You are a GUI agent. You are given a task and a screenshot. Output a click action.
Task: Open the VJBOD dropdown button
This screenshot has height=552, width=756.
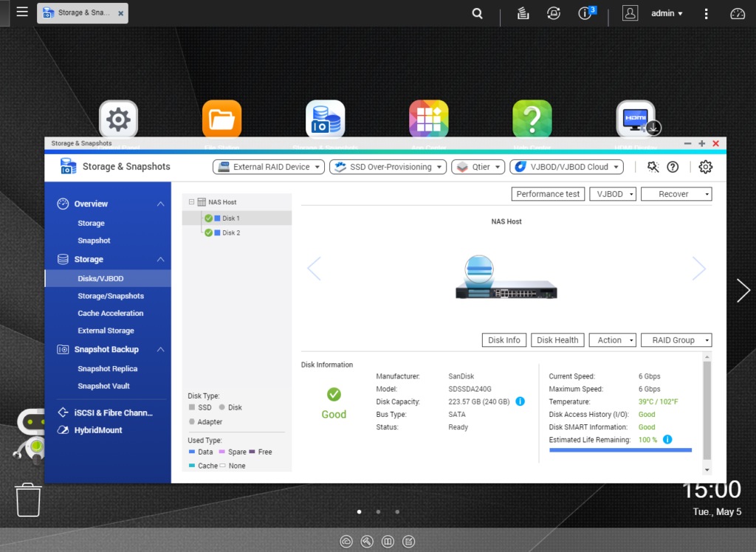point(613,194)
